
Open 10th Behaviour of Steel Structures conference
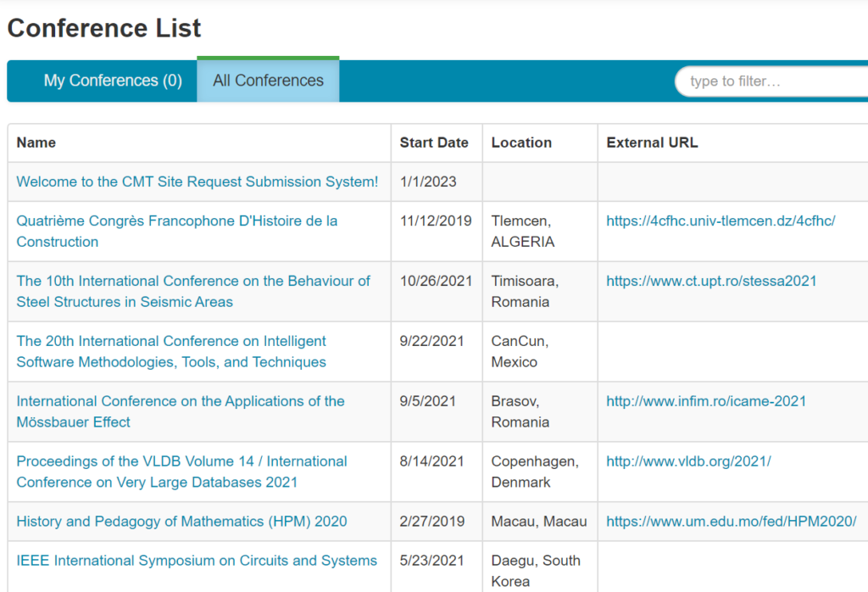point(193,291)
